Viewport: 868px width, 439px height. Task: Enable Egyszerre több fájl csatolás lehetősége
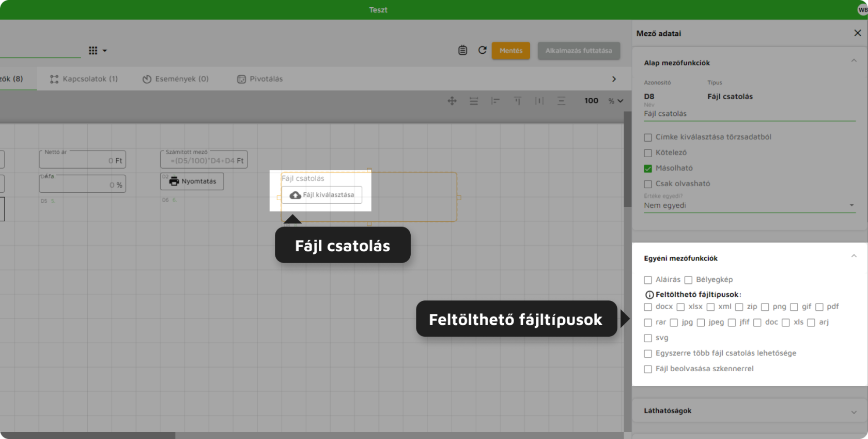[648, 354]
